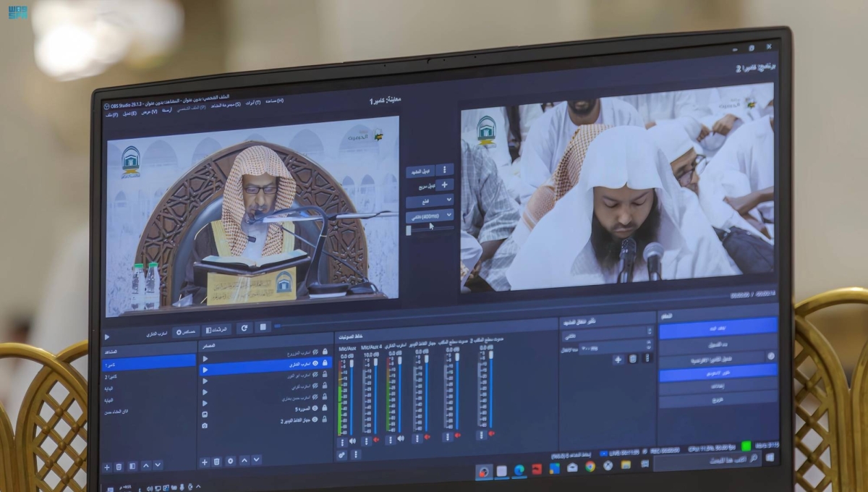Click the remove source trash icon
The width and height of the screenshot is (868, 492).
tap(217, 461)
